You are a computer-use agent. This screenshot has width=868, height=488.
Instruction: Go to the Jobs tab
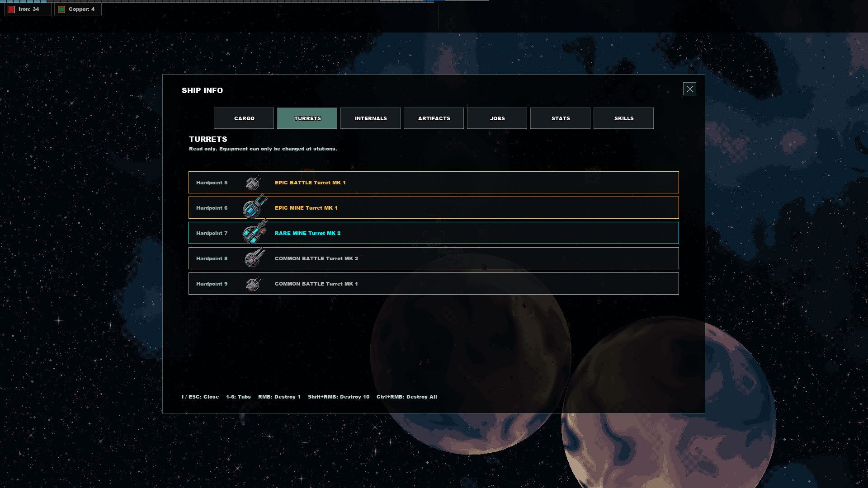[x=497, y=118]
